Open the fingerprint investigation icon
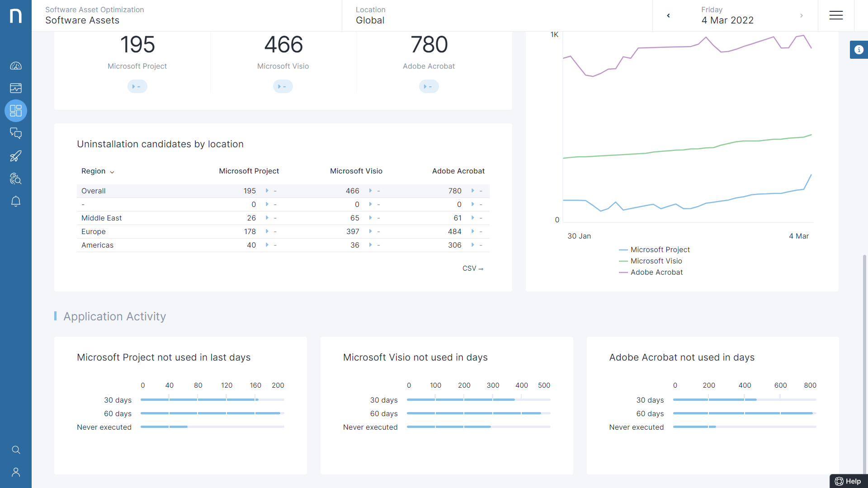Viewport: 868px width, 488px height. tap(16, 178)
